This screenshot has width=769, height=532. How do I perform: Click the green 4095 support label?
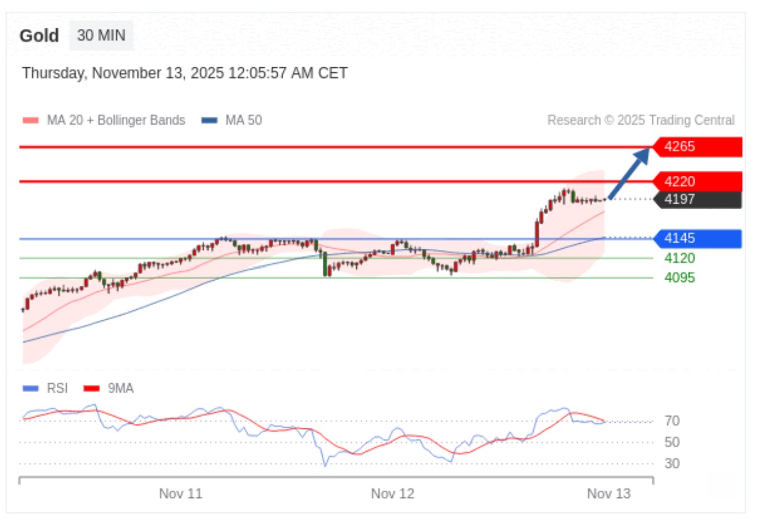pos(679,278)
